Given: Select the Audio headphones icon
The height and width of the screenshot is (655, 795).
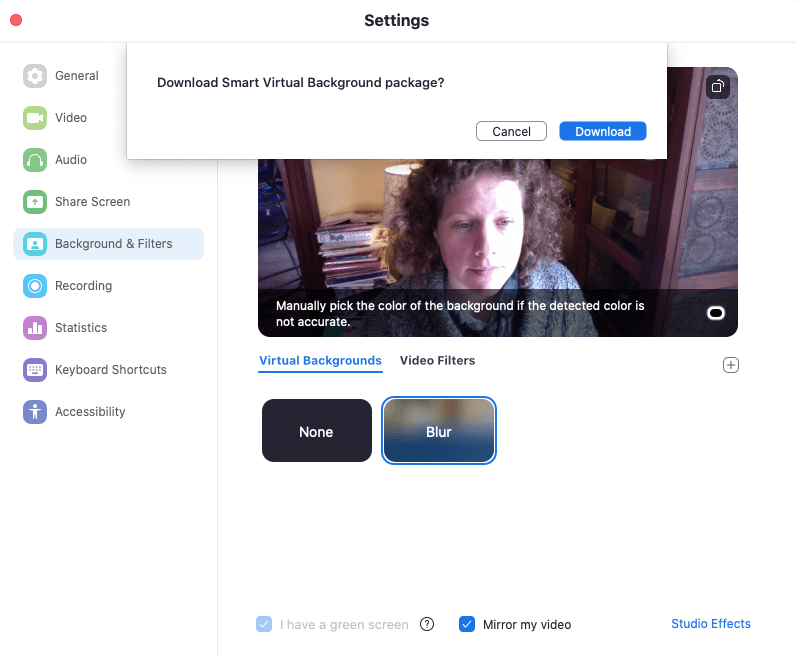Looking at the screenshot, I should (35, 160).
